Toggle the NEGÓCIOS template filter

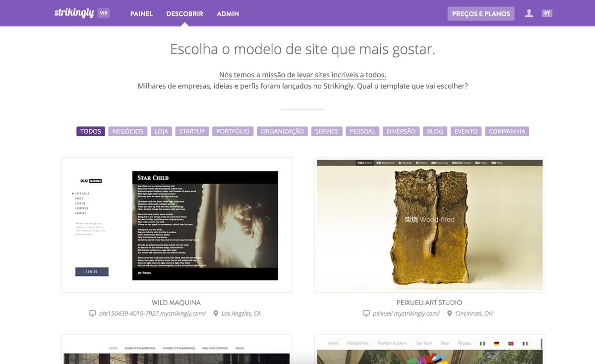[127, 131]
